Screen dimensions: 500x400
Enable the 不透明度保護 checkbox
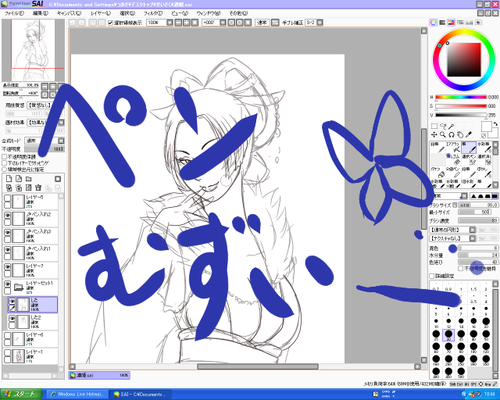(4, 157)
